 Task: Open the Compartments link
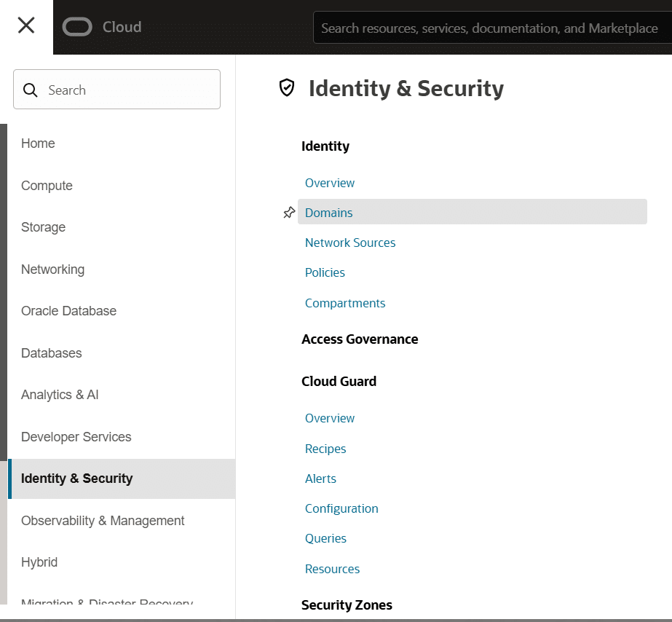[345, 303]
